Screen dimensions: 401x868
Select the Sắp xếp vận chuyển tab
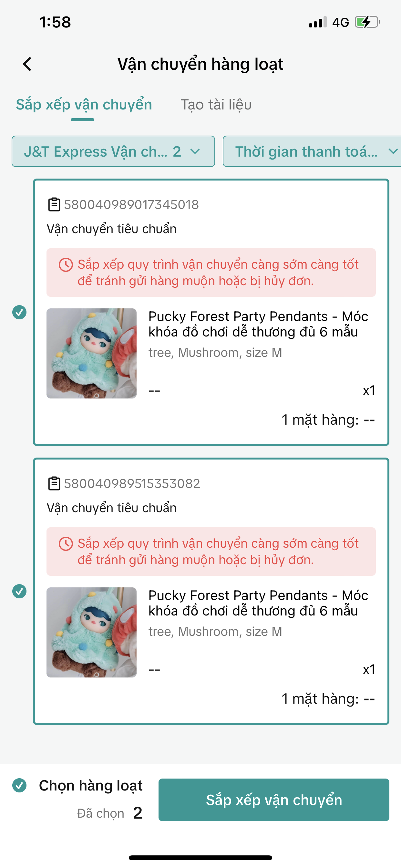coord(84,104)
